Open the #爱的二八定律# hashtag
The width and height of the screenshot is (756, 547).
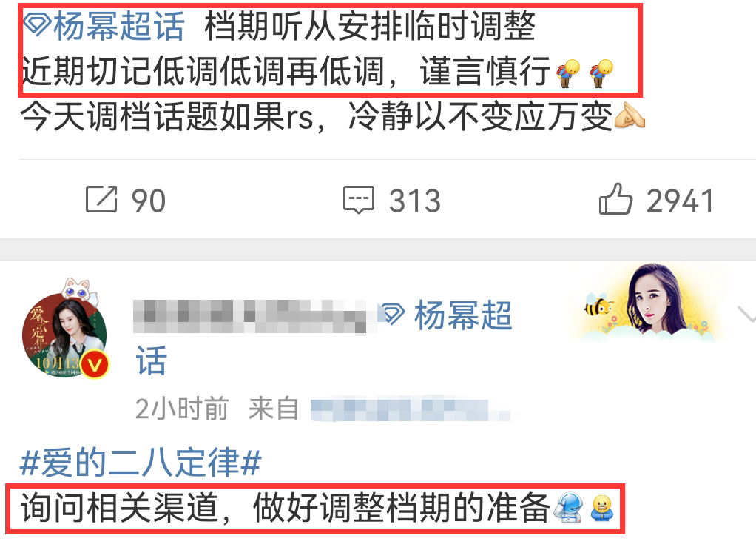141,462
